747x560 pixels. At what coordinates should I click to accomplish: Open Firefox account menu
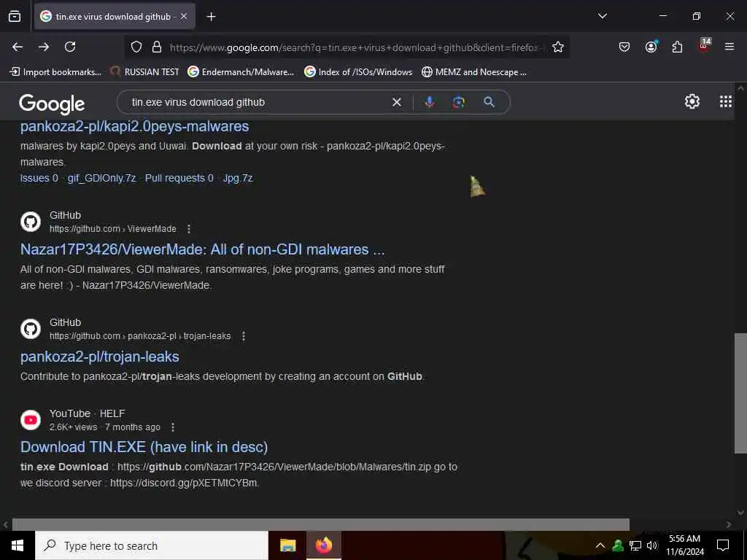[651, 47]
